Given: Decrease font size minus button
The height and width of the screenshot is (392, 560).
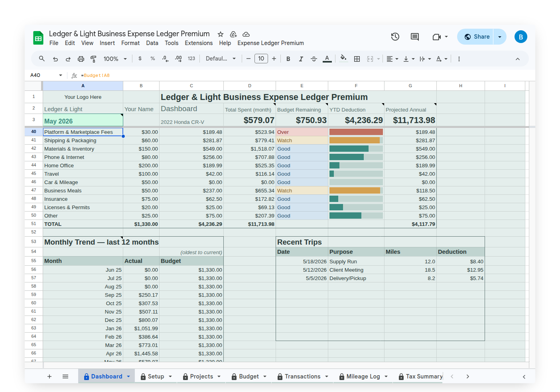Looking at the screenshot, I should click(248, 59).
